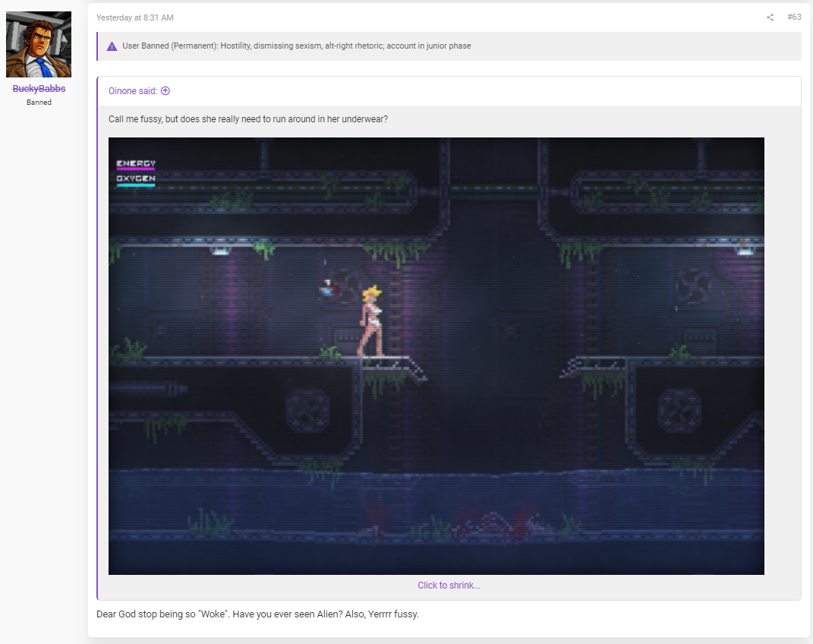813x644 pixels.
Task: Click the 'User Banned (Permanent)' notice text
Action: point(297,46)
